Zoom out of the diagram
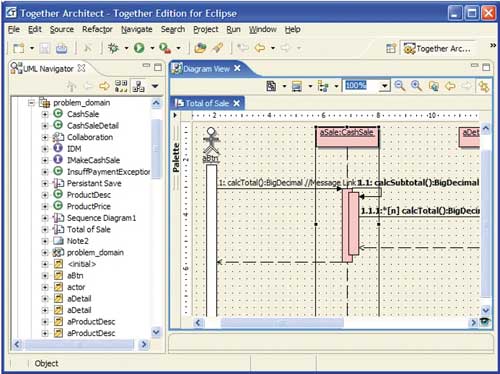500x374 pixels. click(400, 86)
